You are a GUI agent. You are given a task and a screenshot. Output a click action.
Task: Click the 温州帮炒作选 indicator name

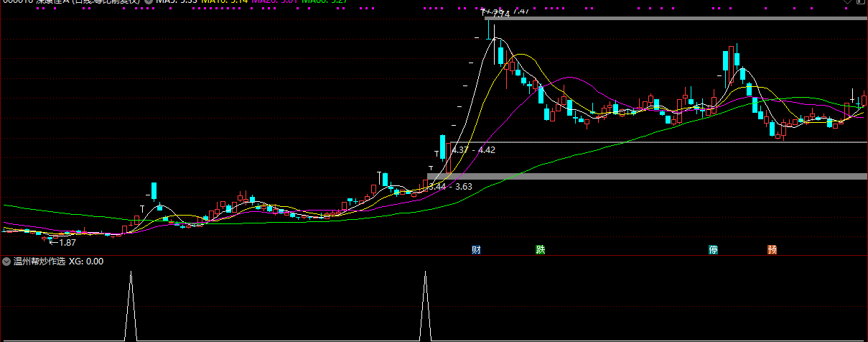tap(39, 262)
